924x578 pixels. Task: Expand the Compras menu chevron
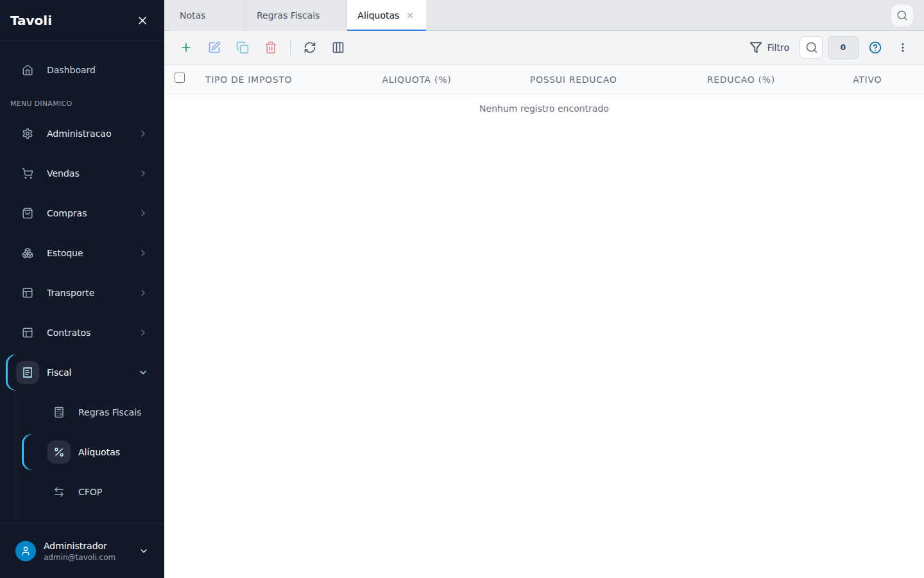[x=143, y=213]
